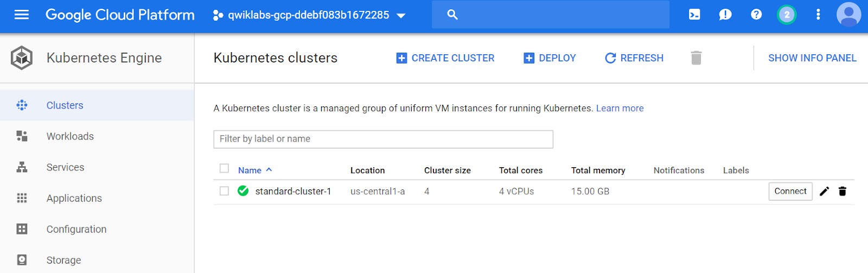868x273 pixels.
Task: Focus the Filter by label or name field
Action: pos(383,139)
